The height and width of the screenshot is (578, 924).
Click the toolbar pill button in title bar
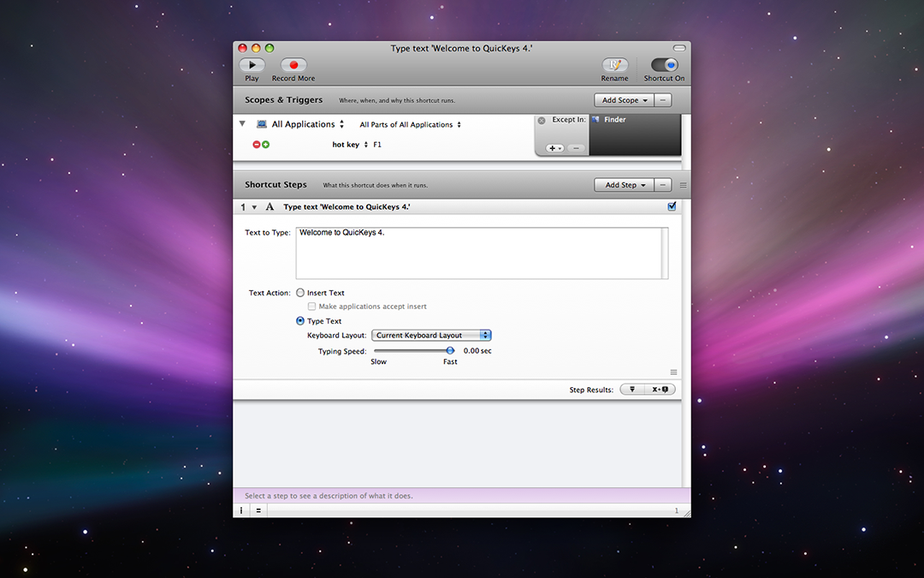(x=679, y=48)
